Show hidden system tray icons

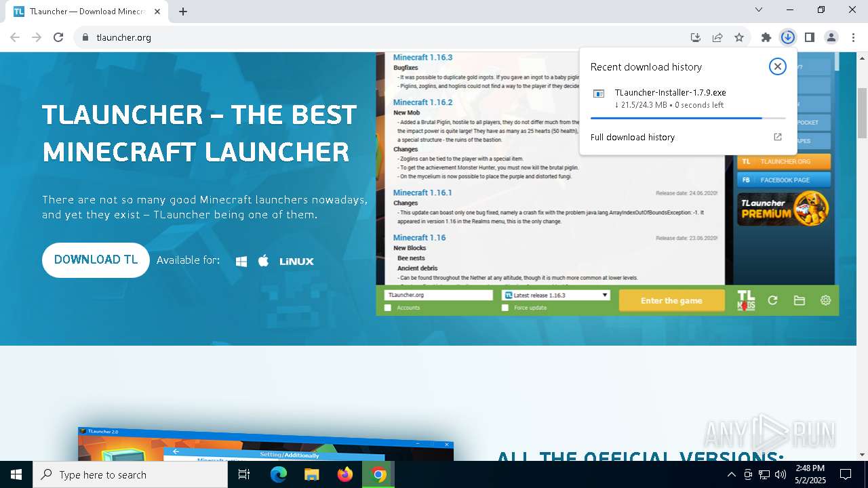731,474
